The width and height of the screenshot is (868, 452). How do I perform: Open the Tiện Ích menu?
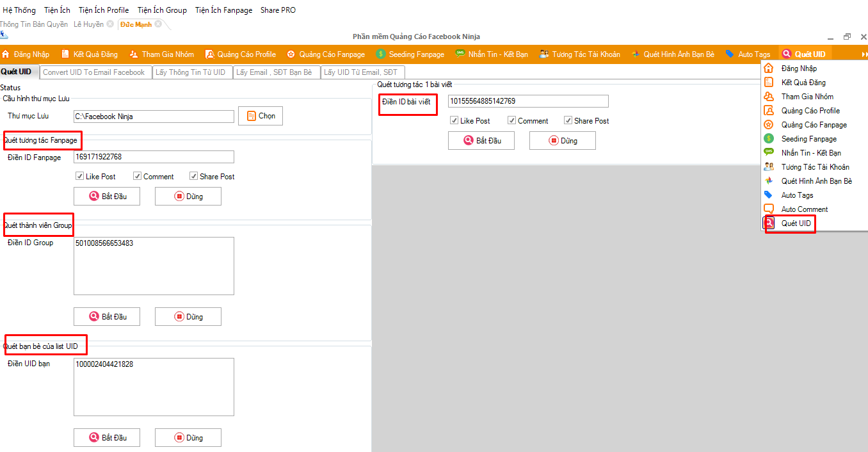(57, 10)
